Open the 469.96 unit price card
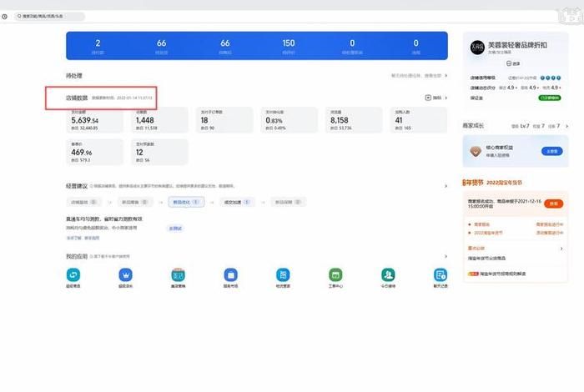Screen dimensions: 584x392 click(94, 152)
